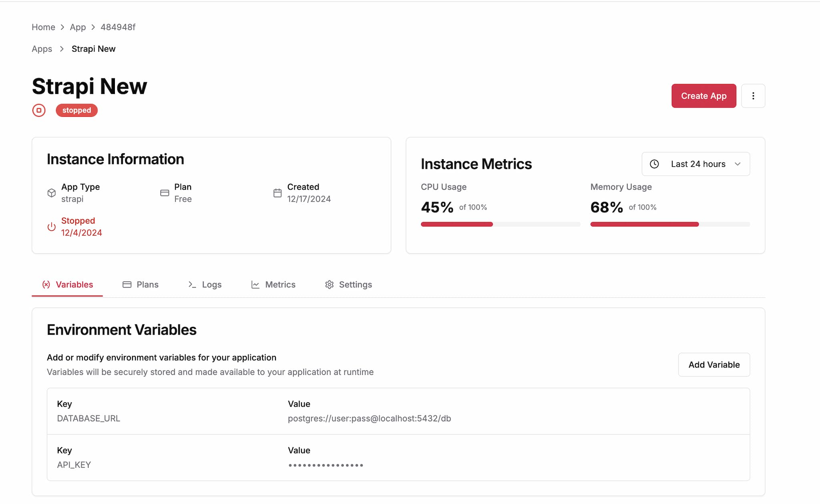820x504 pixels.
Task: Click the Environment Variables heading
Action: coord(122,330)
